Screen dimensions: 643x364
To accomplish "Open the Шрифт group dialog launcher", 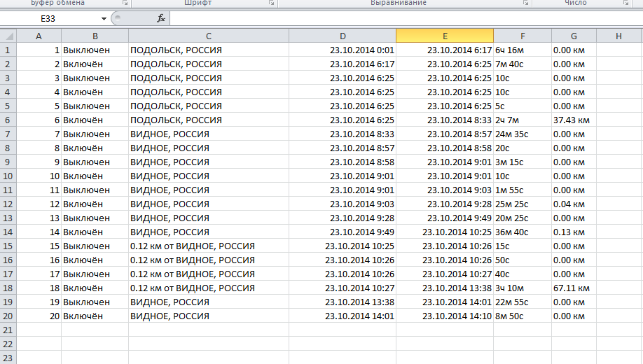I will pos(272,3).
